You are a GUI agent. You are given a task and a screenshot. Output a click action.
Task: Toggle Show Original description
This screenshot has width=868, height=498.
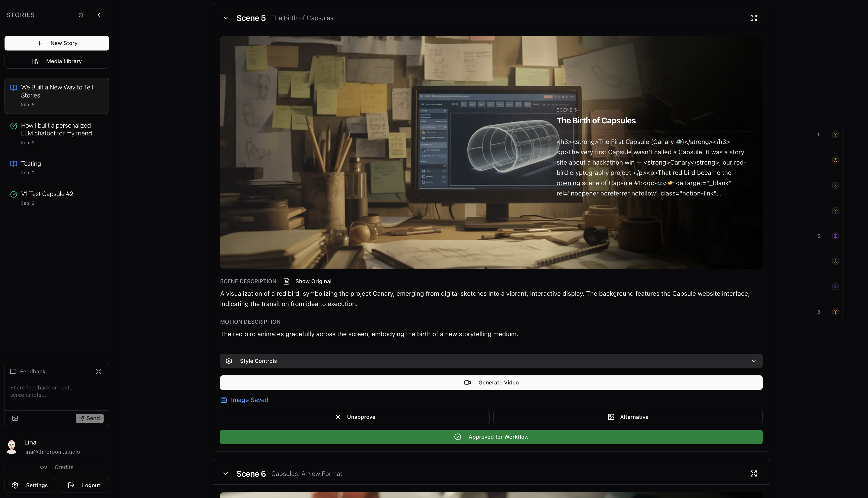click(307, 281)
